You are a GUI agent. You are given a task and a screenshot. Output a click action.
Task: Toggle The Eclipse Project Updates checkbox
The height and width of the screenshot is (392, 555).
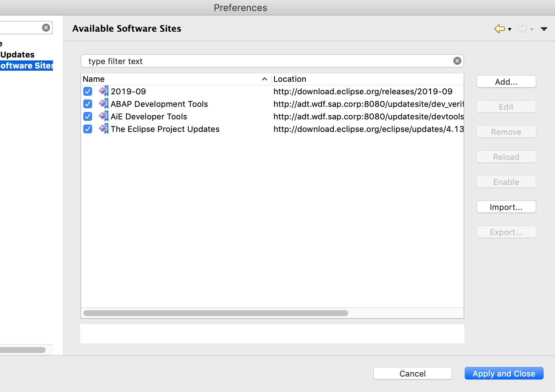[x=88, y=129]
